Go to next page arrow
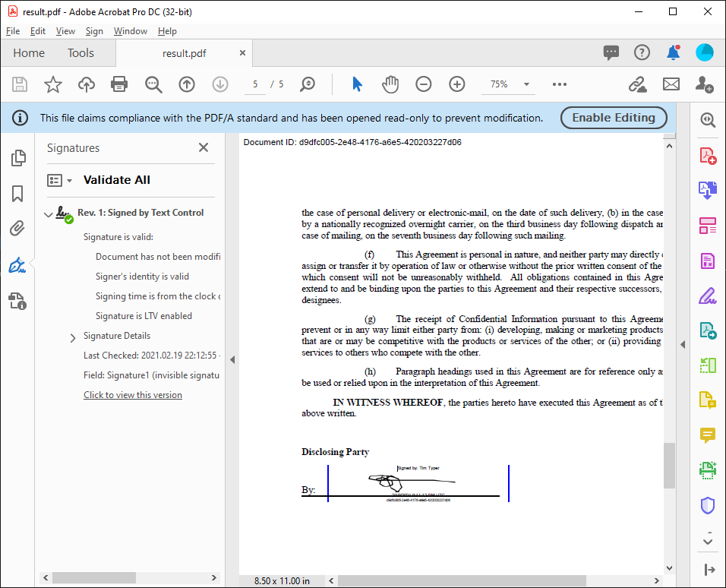Viewport: 726px width, 588px height. tap(220, 84)
